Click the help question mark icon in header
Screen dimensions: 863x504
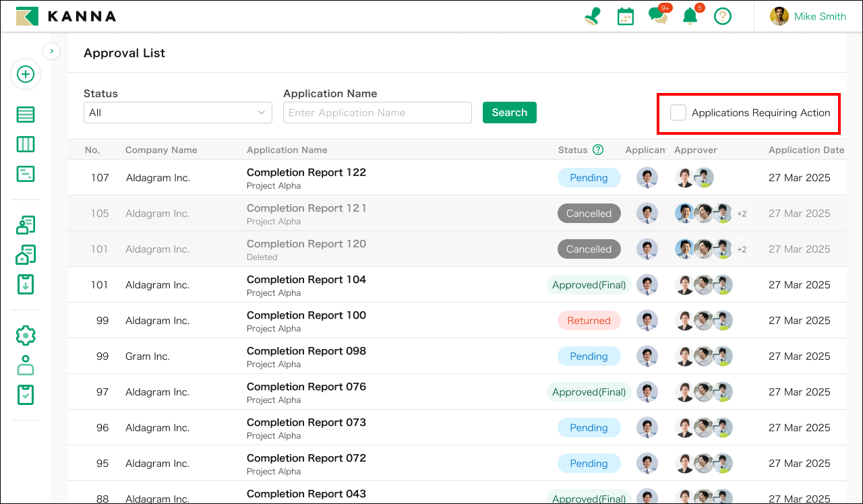[x=723, y=16]
